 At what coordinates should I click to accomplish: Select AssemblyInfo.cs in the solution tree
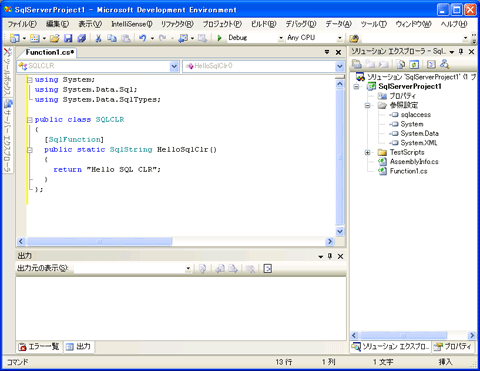pos(414,162)
